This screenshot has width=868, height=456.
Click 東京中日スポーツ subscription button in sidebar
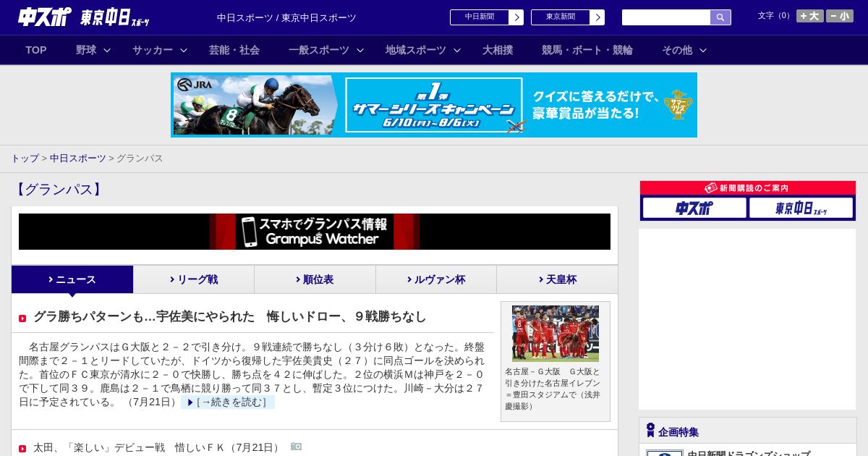(801, 208)
